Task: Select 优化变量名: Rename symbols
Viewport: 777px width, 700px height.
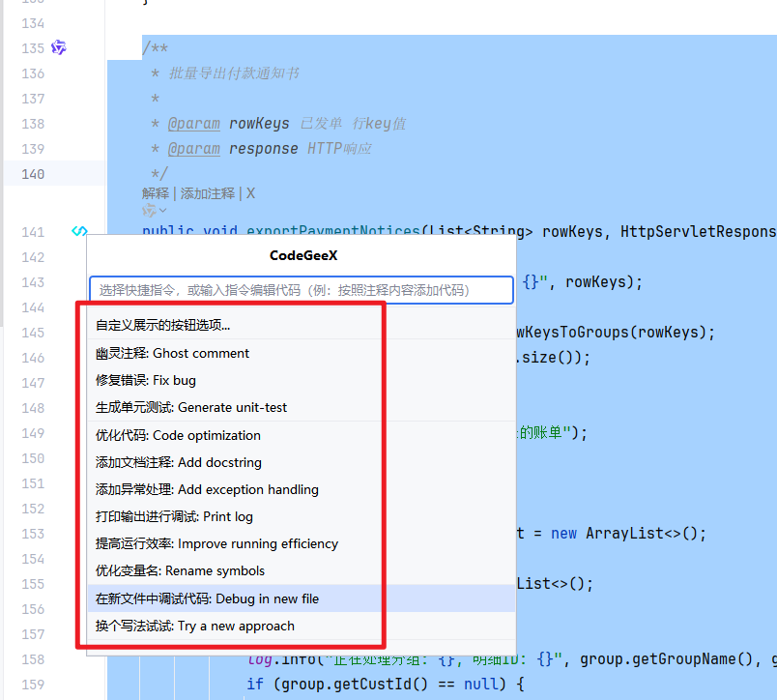Action: (302, 571)
